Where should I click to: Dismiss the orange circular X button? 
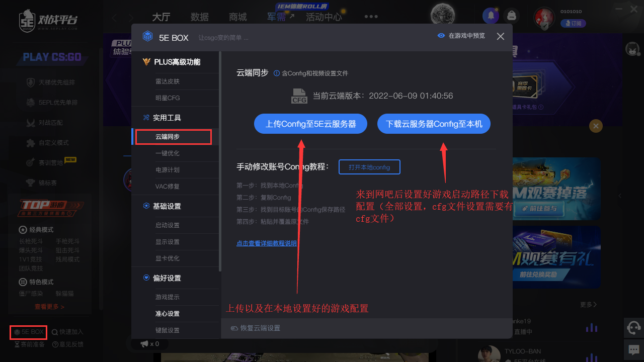tap(596, 126)
